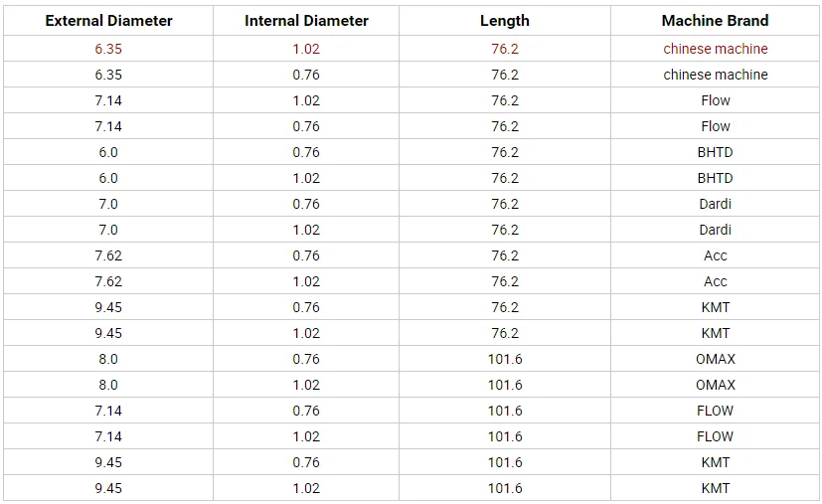Click the Machine Brand column header

point(715,21)
